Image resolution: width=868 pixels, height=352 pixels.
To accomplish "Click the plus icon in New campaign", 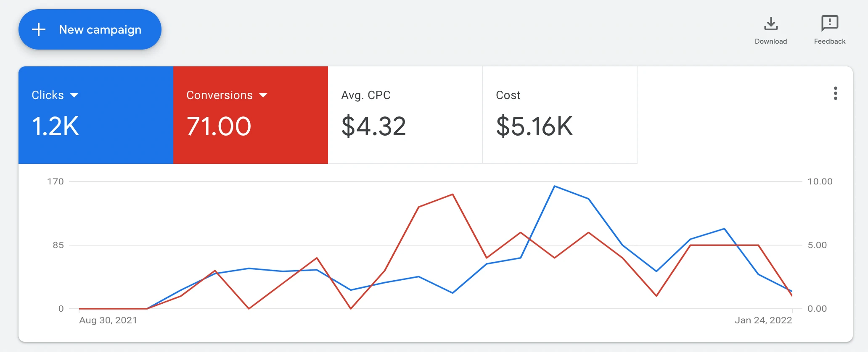I will (39, 29).
